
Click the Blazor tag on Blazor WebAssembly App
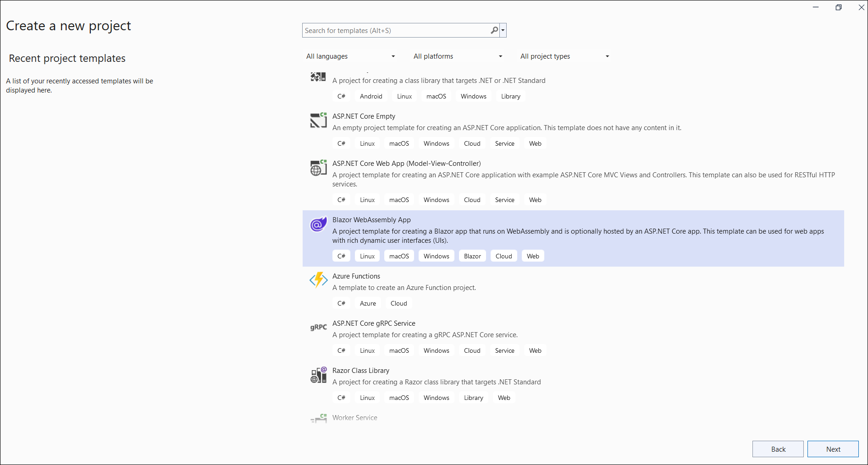pyautogui.click(x=472, y=256)
